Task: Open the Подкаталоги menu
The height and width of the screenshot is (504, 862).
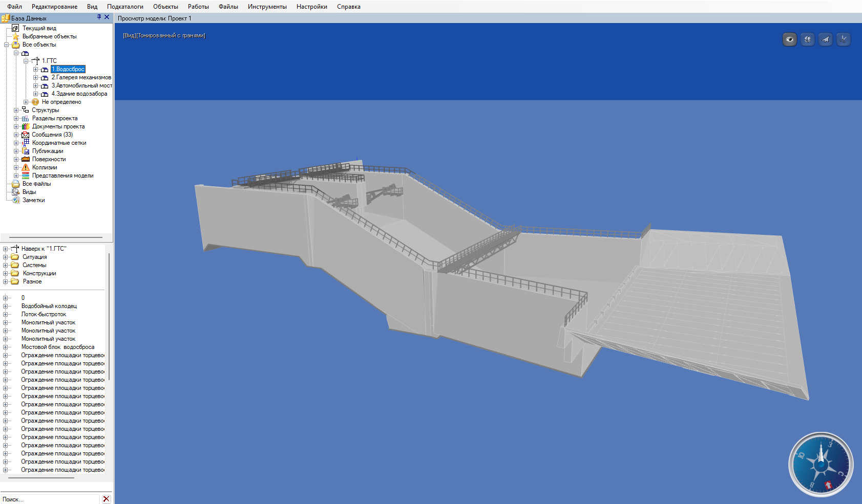Action: 125,7
